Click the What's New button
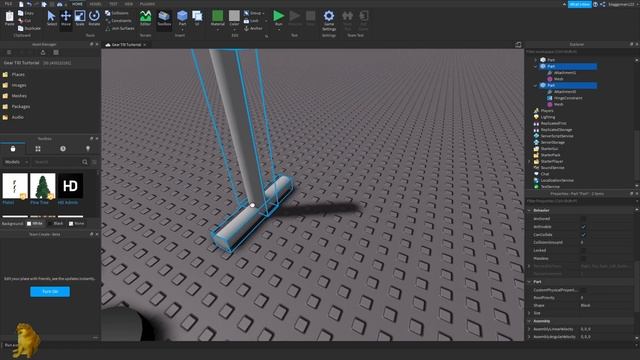Image resolution: width=640 pixels, height=360 pixels. point(580,4)
